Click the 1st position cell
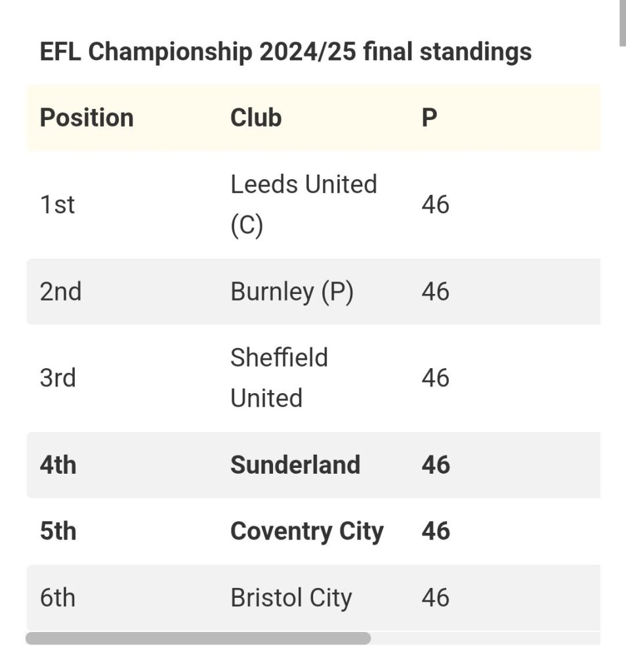626x672 pixels. coord(57,205)
